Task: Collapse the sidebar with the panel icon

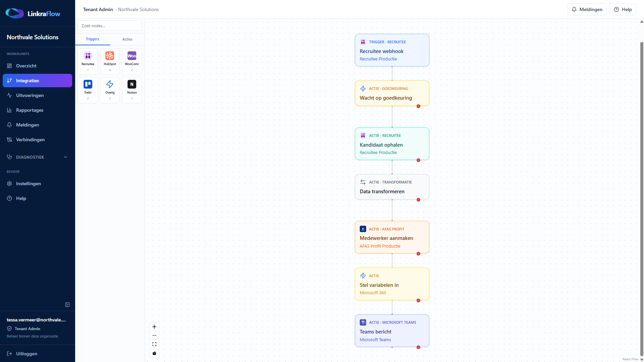Action: click(x=67, y=305)
